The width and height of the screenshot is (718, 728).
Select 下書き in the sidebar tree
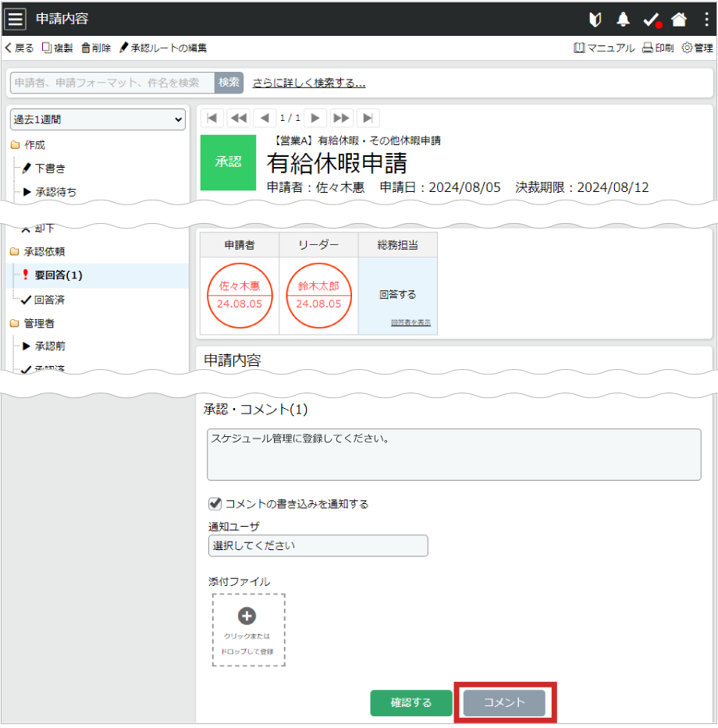point(50,168)
